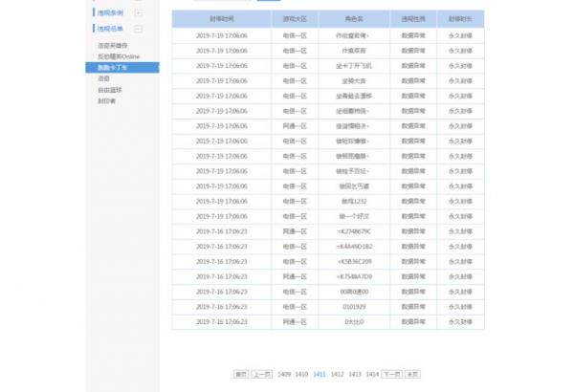Click 电信一区 in the 做一个好汉 row
The height and width of the screenshot is (392, 574).
click(x=295, y=216)
